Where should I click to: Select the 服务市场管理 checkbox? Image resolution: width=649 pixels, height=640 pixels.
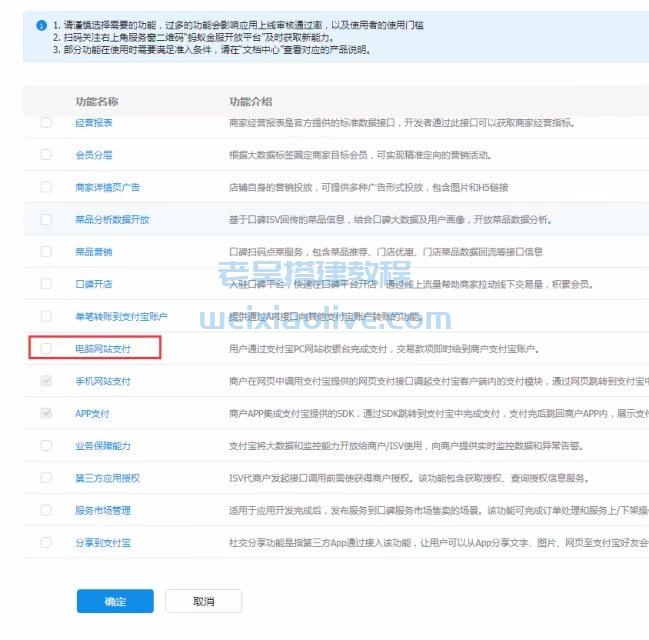tap(46, 510)
